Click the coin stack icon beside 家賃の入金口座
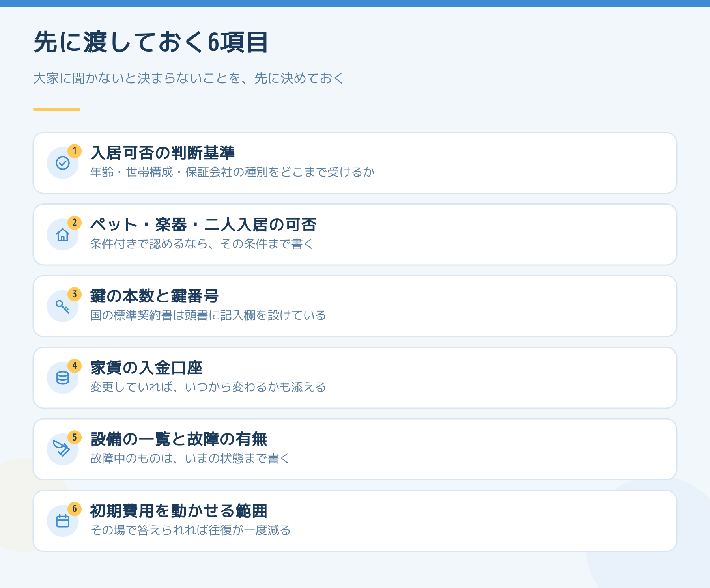710x588 pixels. (x=63, y=378)
